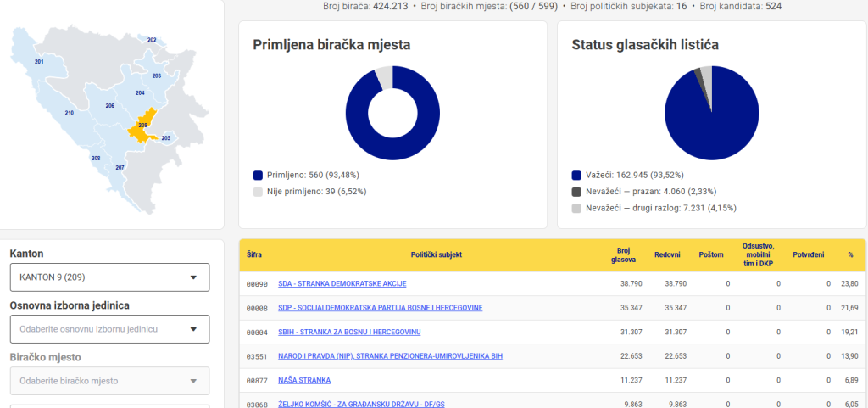Click code 00877 in Naša Stranka row
This screenshot has width=868, height=408.
(257, 380)
